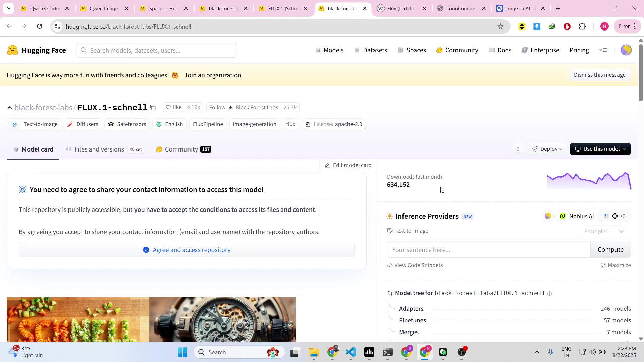
Task: Select the Model card tab
Action: 33,149
